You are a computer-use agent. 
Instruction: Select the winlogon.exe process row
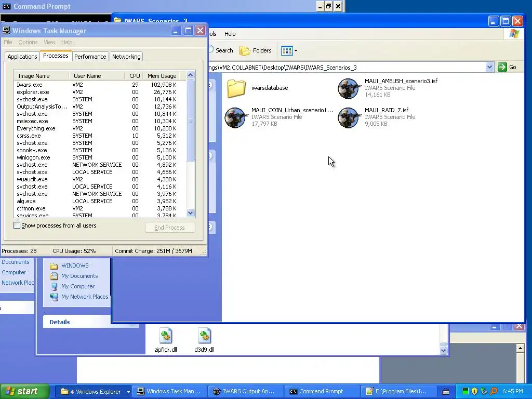[100, 157]
